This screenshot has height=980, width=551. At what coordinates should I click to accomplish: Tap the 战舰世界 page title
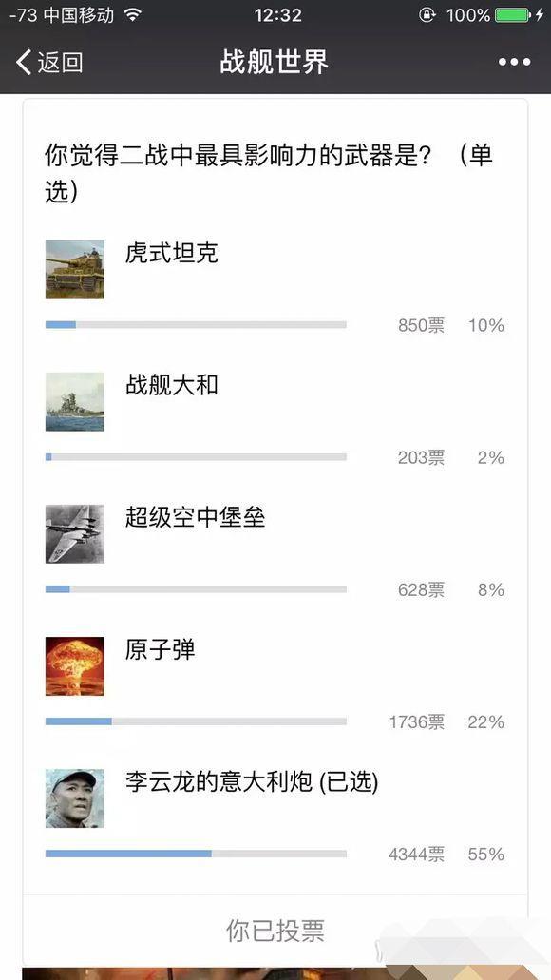[275, 61]
